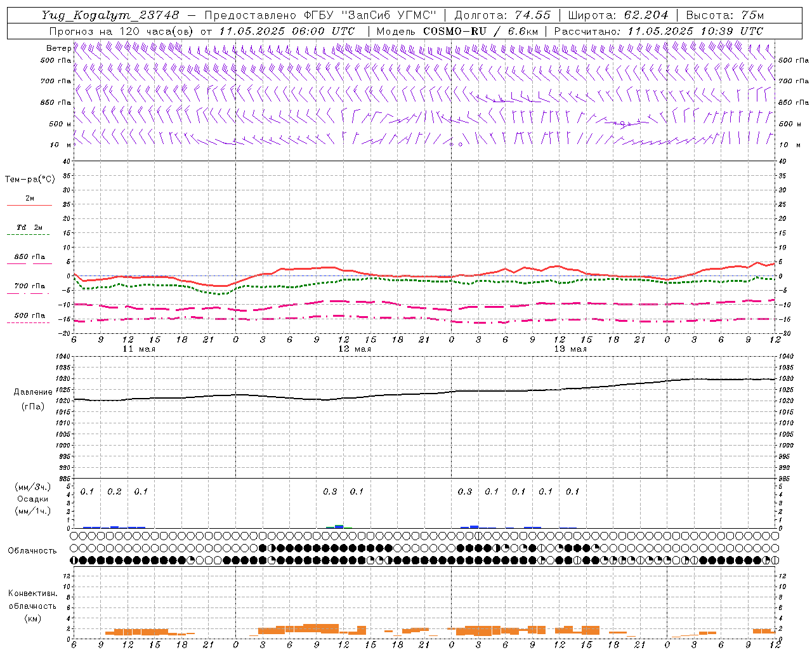Click the 'Модель COSMO-RU / 6.6км' text

tap(457, 31)
